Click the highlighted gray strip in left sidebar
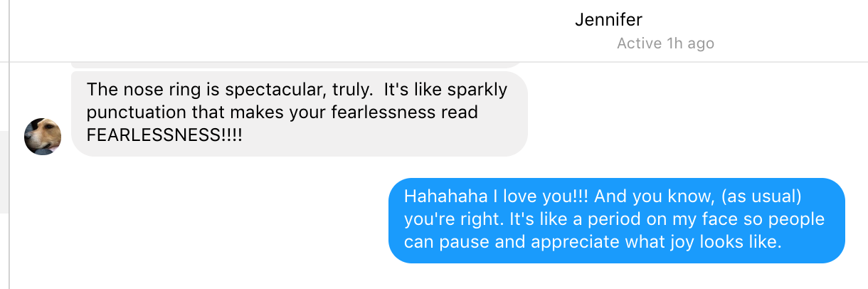 click(x=4, y=172)
